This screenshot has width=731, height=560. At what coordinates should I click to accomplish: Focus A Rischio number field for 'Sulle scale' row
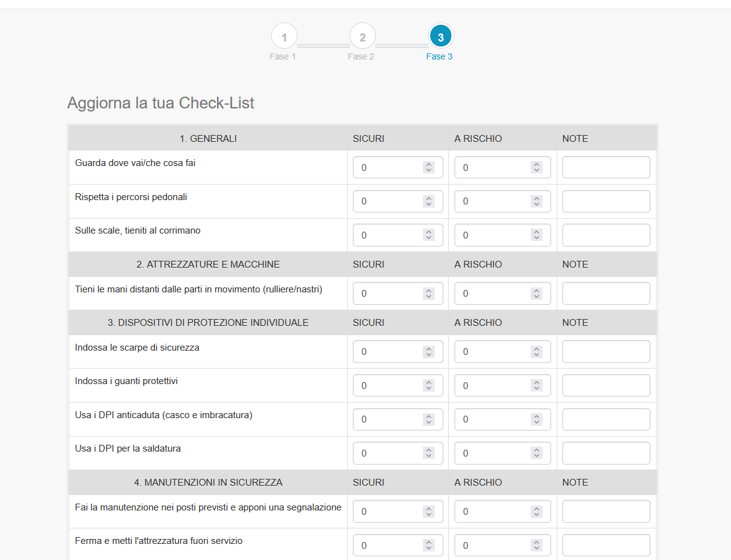point(493,235)
